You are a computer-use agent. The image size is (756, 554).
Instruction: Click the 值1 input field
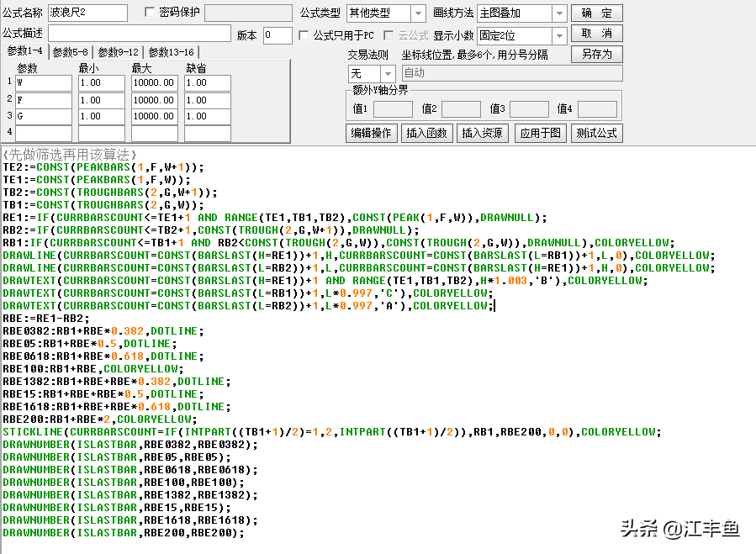pyautogui.click(x=393, y=109)
